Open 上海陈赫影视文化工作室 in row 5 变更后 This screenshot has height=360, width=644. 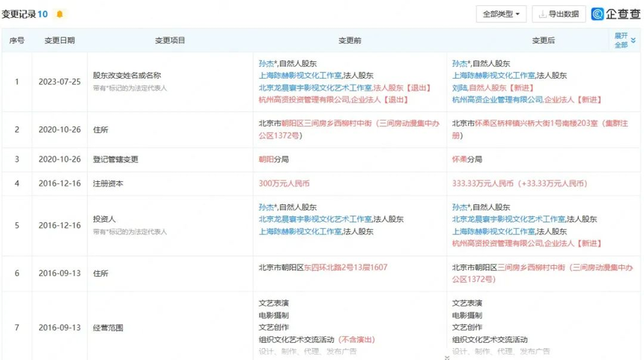pyautogui.click(x=493, y=231)
